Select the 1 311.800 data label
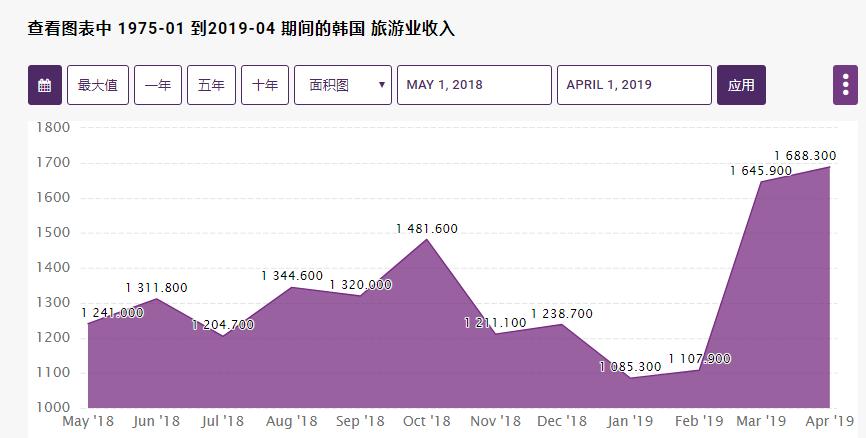Viewport: 866px width, 438px height. click(156, 288)
